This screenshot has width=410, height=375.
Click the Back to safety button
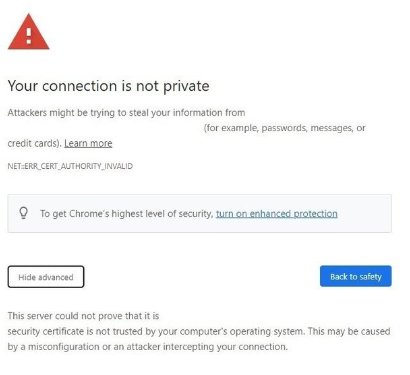(x=356, y=276)
